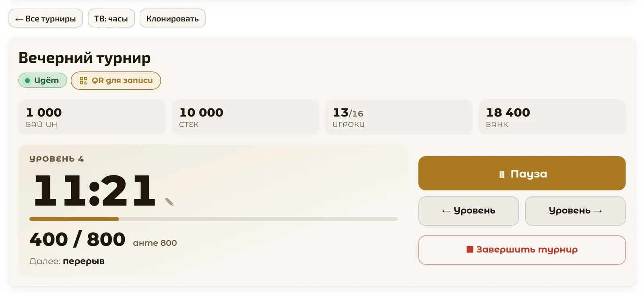
Task: Click the pencil icon next to the timer
Action: 169,202
